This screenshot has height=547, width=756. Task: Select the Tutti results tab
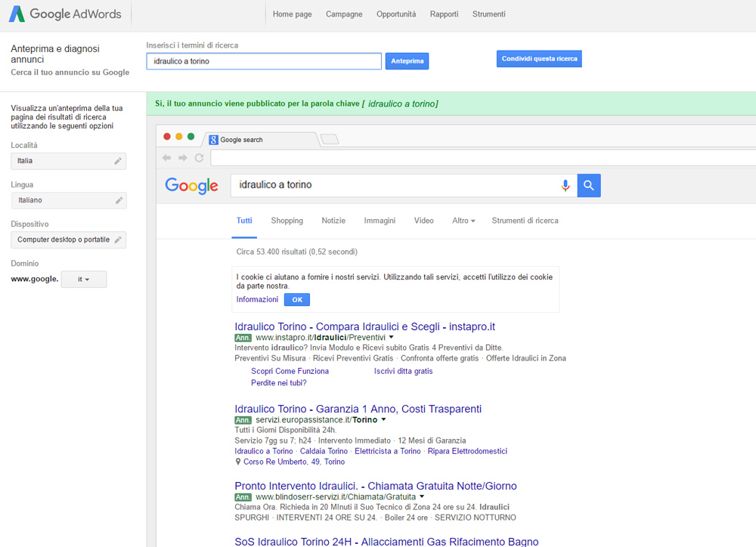pyautogui.click(x=244, y=221)
